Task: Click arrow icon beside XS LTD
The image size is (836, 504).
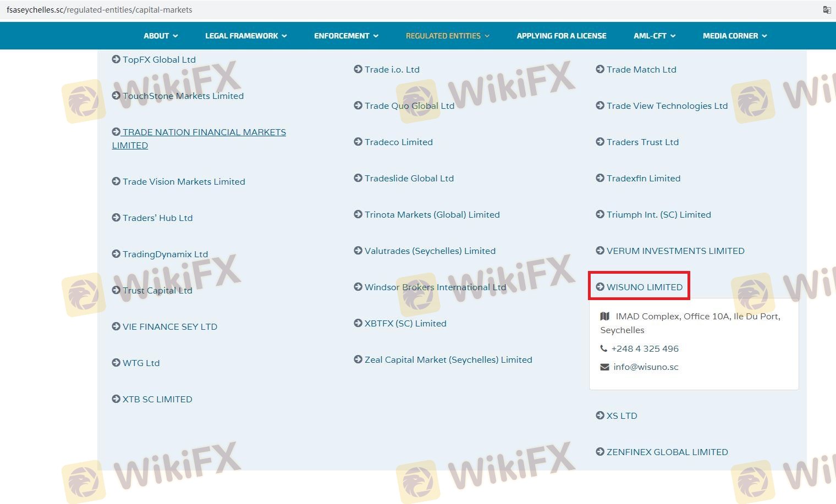Action: click(x=600, y=416)
